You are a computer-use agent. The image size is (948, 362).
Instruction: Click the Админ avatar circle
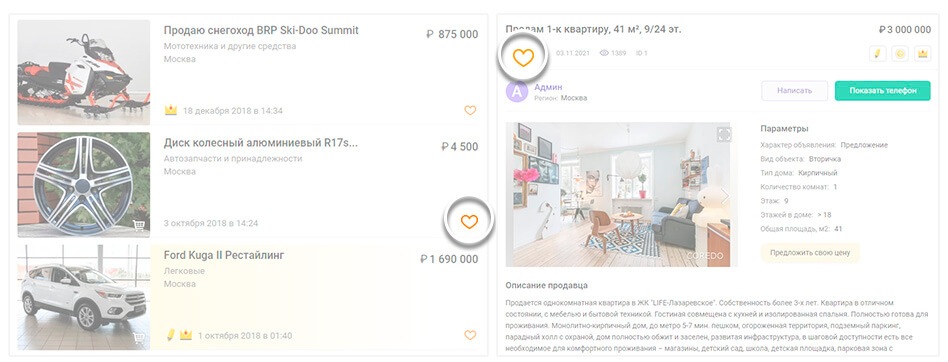(517, 92)
